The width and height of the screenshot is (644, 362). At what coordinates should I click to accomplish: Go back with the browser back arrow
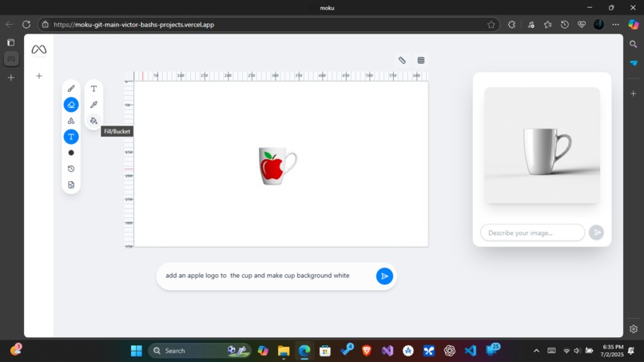[9, 25]
